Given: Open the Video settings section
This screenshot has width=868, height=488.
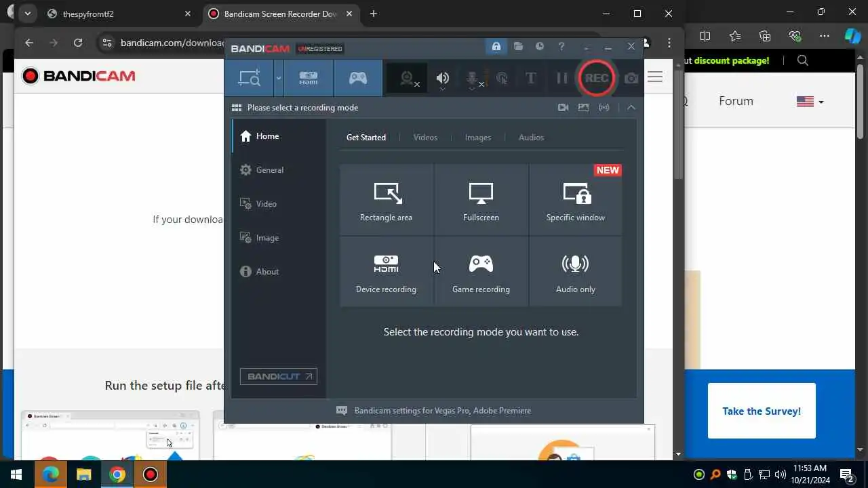Looking at the screenshot, I should tap(279, 204).
